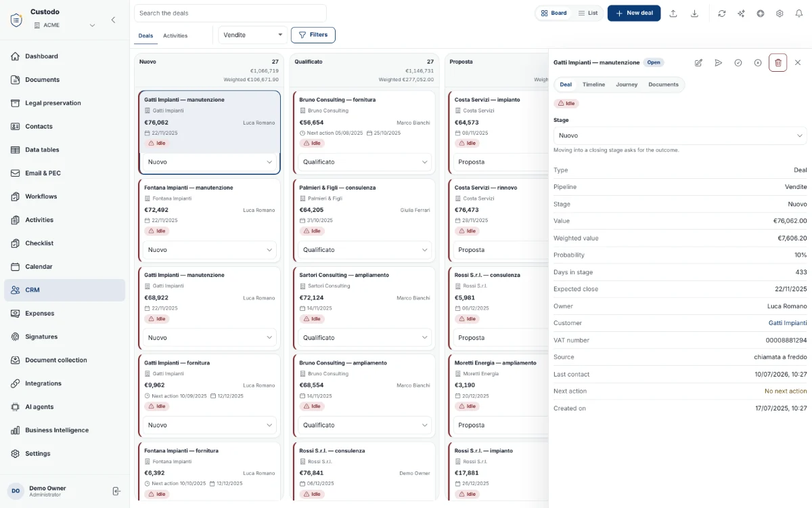812x508 pixels.
Task: Open Expenses in the sidebar
Action: pos(64,314)
